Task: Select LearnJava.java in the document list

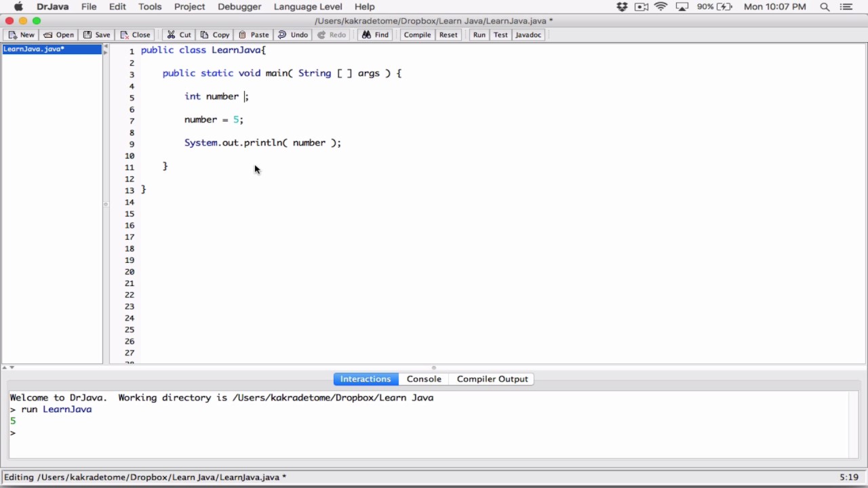Action: click(52, 49)
